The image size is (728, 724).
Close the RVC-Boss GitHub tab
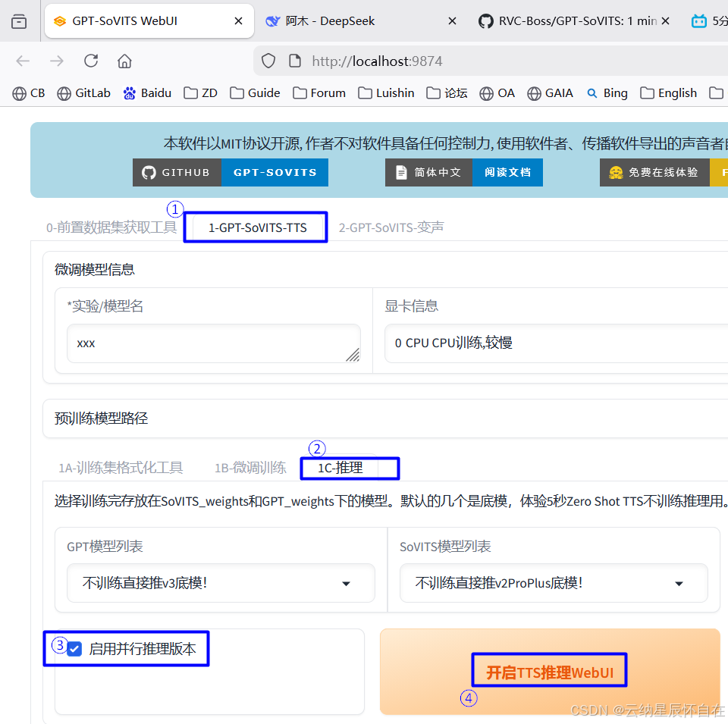(665, 21)
